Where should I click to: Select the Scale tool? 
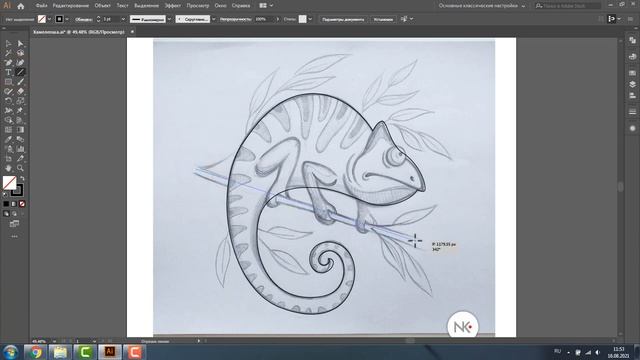20,101
